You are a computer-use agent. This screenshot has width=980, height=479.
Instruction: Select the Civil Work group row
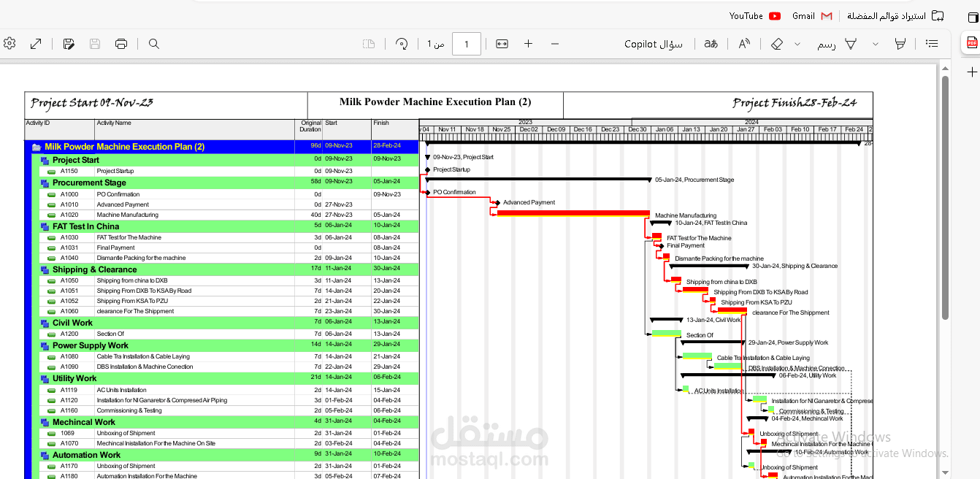point(228,323)
